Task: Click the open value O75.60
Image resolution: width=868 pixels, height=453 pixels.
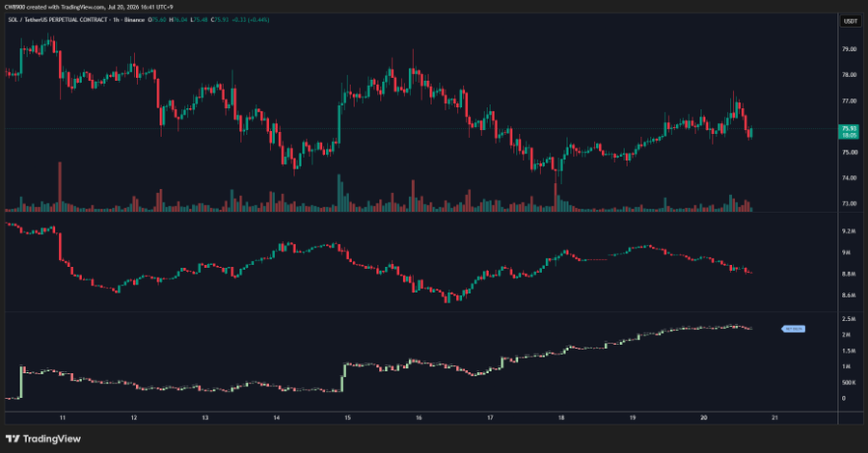Action: pyautogui.click(x=159, y=20)
